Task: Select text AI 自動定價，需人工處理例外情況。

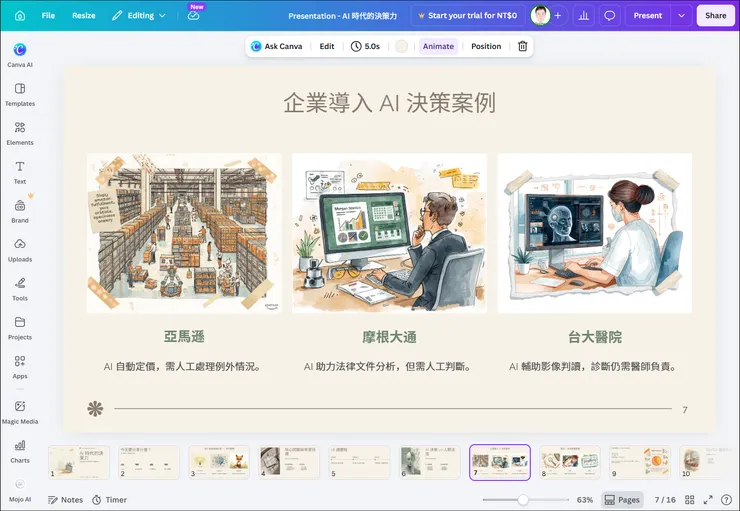Action: coord(182,366)
